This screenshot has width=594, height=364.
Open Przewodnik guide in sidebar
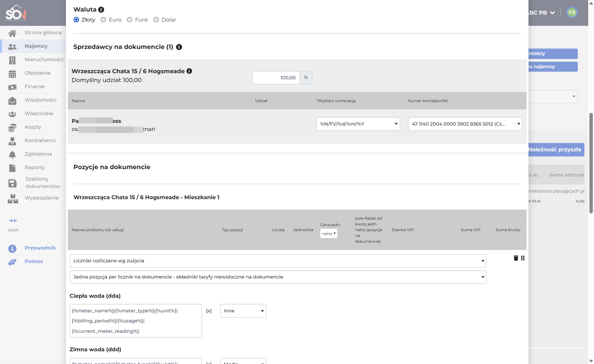click(x=40, y=248)
